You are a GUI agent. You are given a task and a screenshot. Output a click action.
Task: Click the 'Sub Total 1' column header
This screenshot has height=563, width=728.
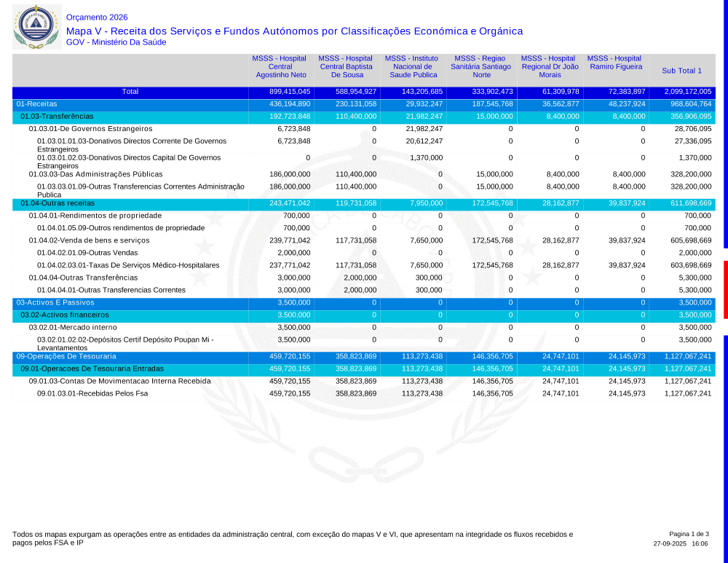pos(681,71)
